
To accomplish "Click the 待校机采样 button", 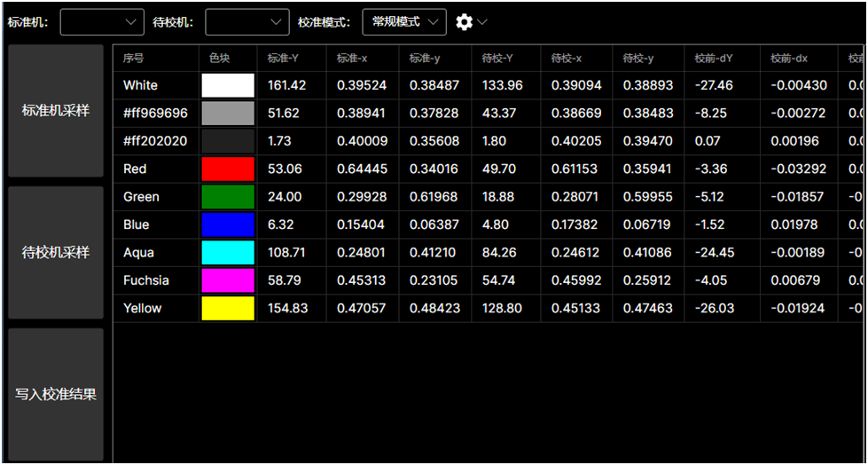I will (55, 253).
